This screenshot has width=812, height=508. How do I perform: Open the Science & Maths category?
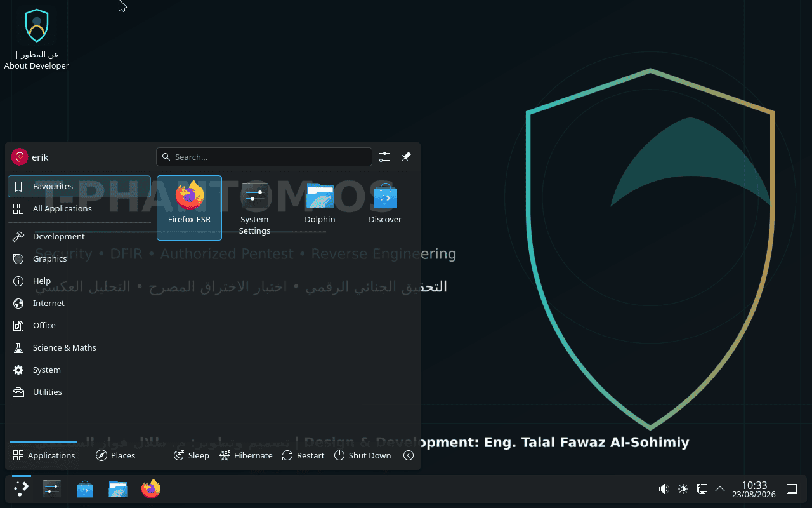(x=79, y=347)
